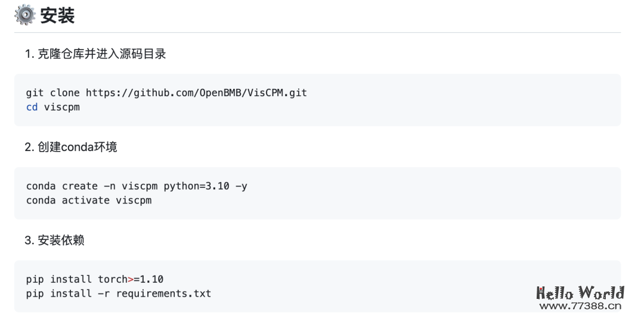Click the gear icon beside the 安装 heading
Screen dimensions: 644x324
click(25, 16)
